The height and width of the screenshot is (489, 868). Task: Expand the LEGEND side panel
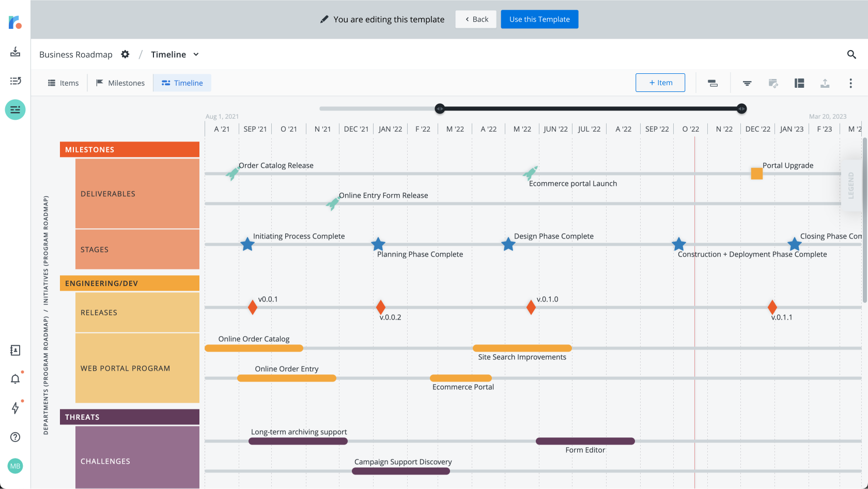(x=850, y=185)
